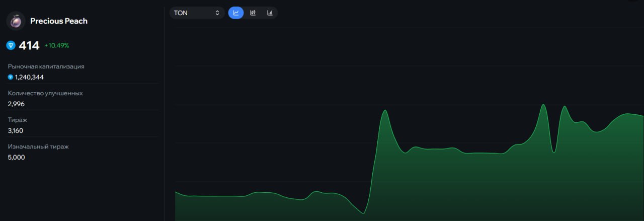The image size is (644, 221).
Task: Click the Precious Peach gift avatar
Action: click(16, 21)
